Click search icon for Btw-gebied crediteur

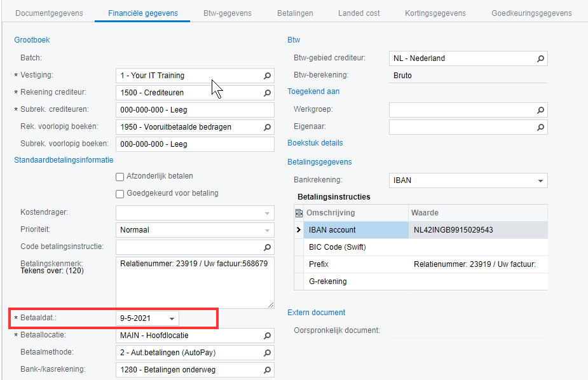coord(540,58)
